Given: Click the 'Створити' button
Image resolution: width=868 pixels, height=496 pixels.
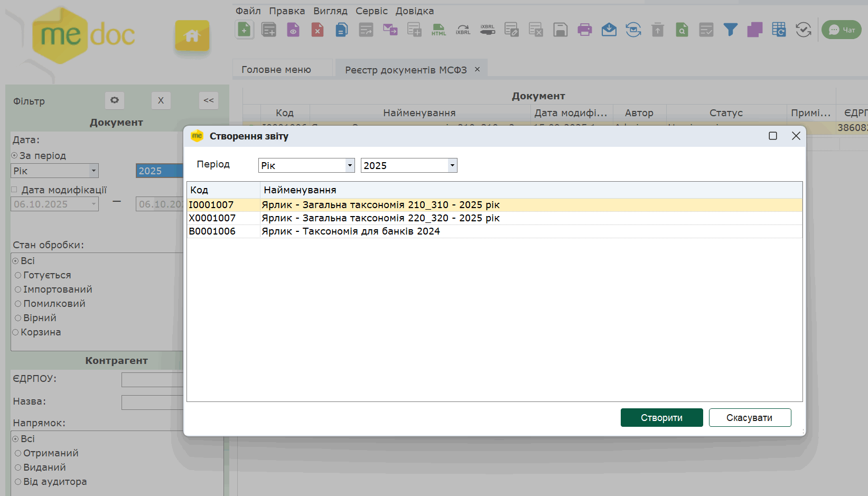Looking at the screenshot, I should pyautogui.click(x=661, y=418).
